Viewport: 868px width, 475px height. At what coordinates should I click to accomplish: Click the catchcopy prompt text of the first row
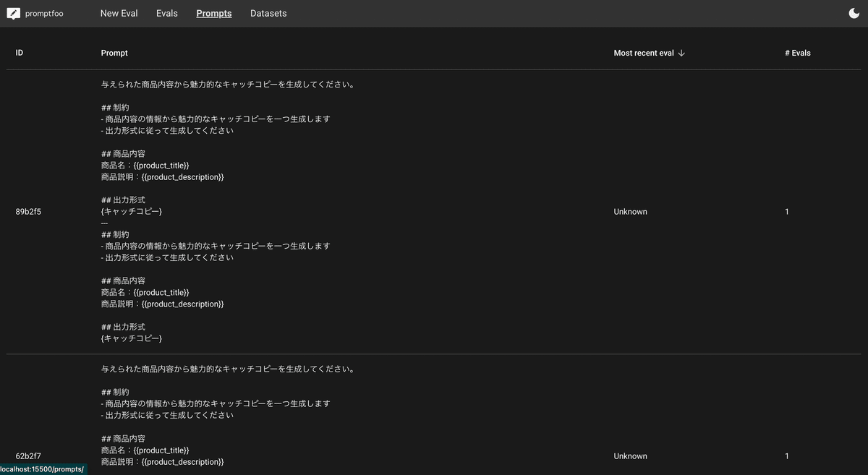coord(226,84)
